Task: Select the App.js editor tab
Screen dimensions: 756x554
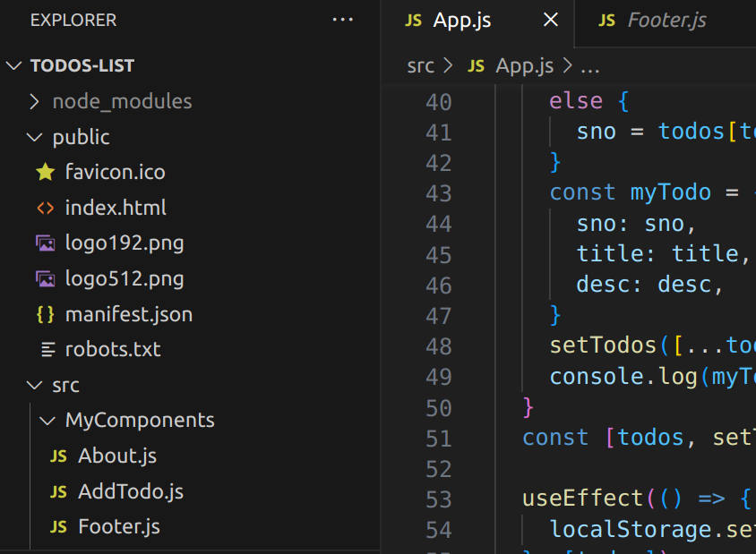Action: pos(461,21)
